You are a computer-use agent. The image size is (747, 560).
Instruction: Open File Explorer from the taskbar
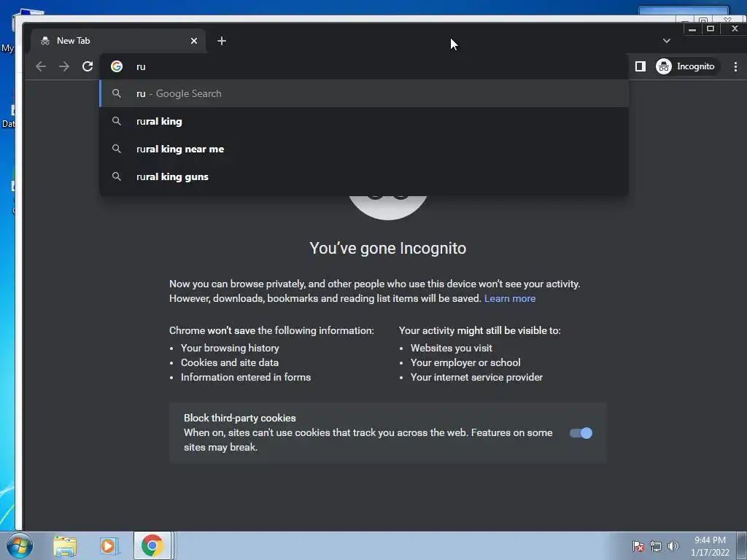65,546
